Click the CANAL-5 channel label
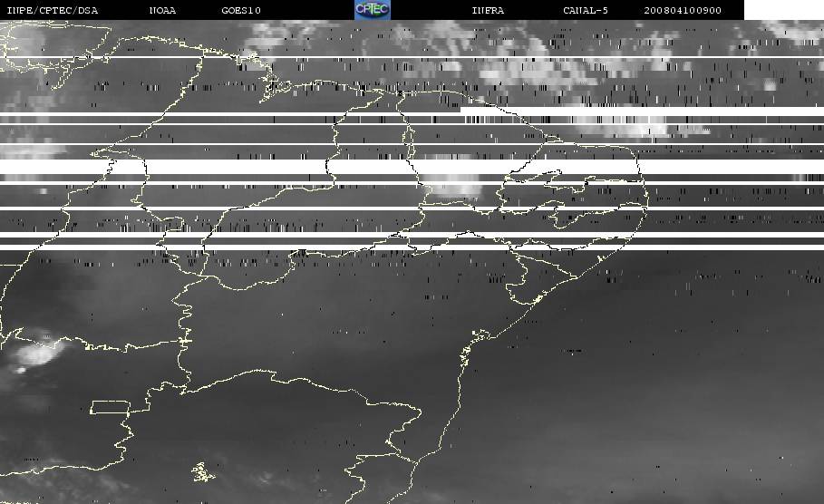The height and width of the screenshot is (504, 824). (586, 10)
